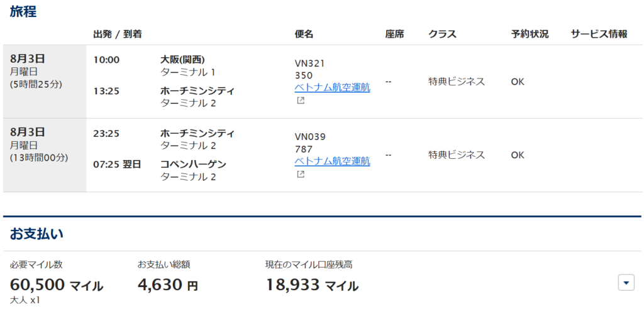Viewport: 644px width, 309px height.
Task: Click the サービス情報 column header
Action: coord(599,34)
